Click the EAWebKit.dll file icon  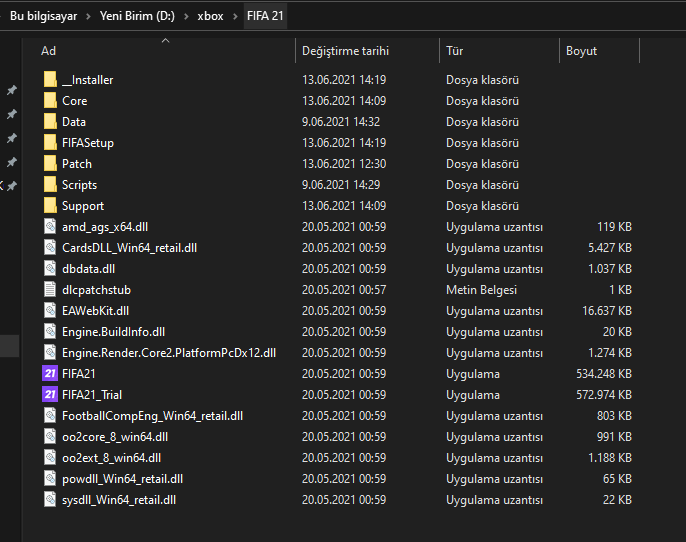50,311
